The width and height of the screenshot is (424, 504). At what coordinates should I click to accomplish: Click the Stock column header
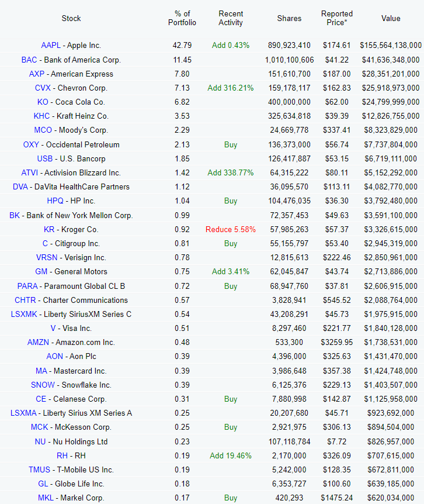(x=71, y=18)
